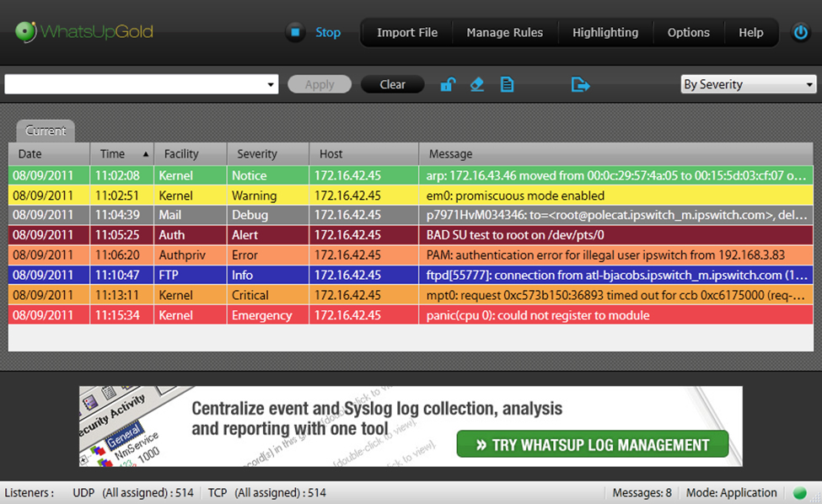Image resolution: width=822 pixels, height=504 pixels.
Task: Click the time 11:13:11 cell
Action: point(121,295)
